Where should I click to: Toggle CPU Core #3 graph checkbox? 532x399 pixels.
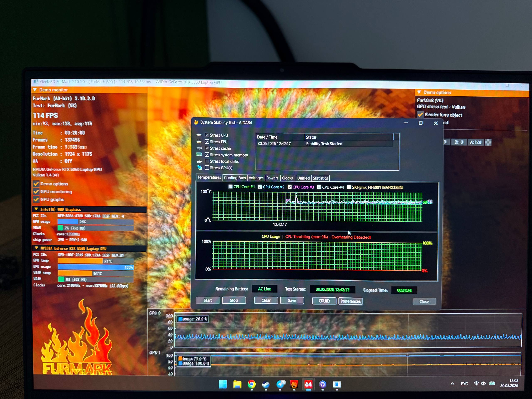coord(289,187)
